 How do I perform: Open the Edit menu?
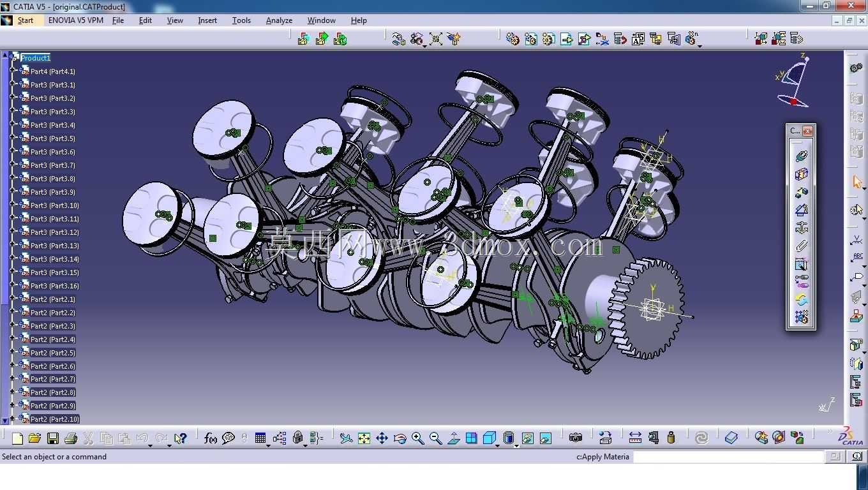(x=146, y=20)
